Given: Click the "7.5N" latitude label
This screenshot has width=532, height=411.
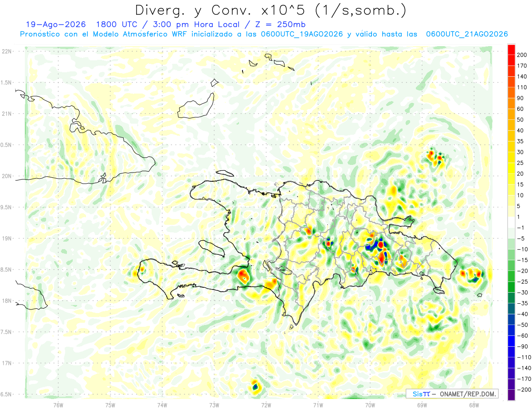Looking at the screenshot, I should tap(6, 332).
